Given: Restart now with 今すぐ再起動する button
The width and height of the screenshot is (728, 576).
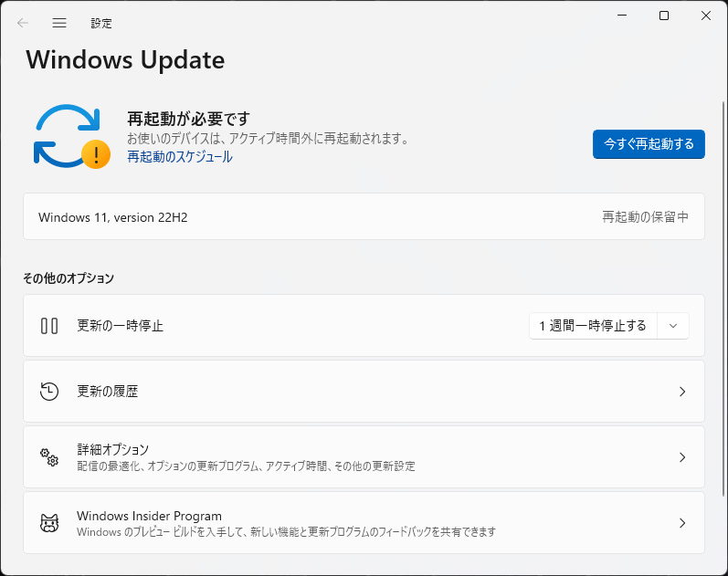Looking at the screenshot, I should pyautogui.click(x=649, y=144).
